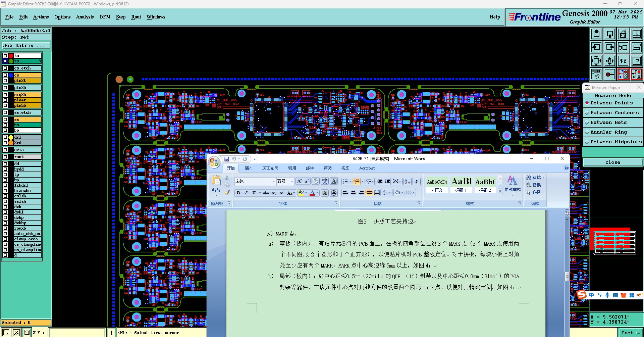Toggle bold formatting in Word
This screenshot has width=644, height=337.
coord(238,193)
